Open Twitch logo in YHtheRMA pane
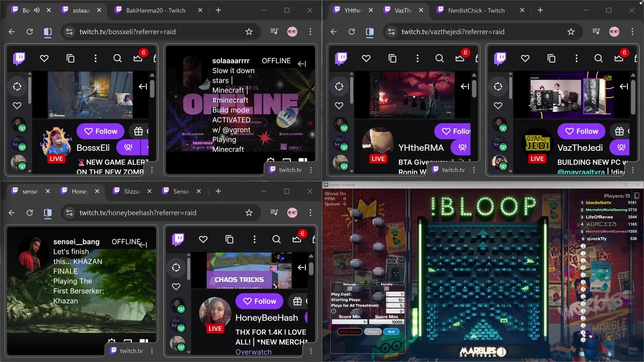The image size is (644, 362). 342,58
